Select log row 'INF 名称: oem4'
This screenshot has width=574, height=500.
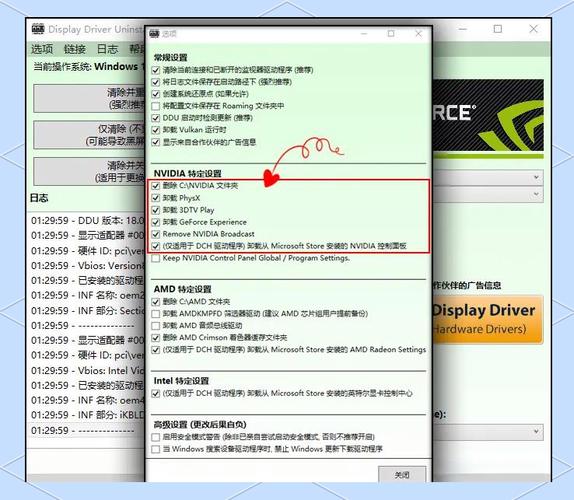[86, 400]
